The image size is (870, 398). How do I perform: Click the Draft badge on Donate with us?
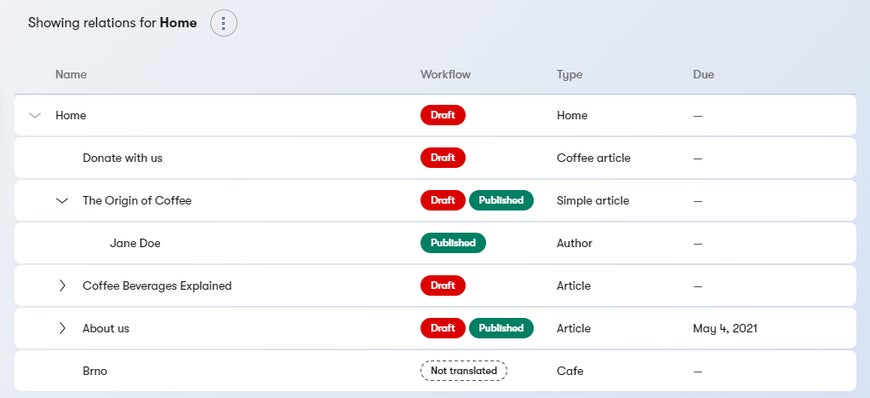click(x=443, y=158)
